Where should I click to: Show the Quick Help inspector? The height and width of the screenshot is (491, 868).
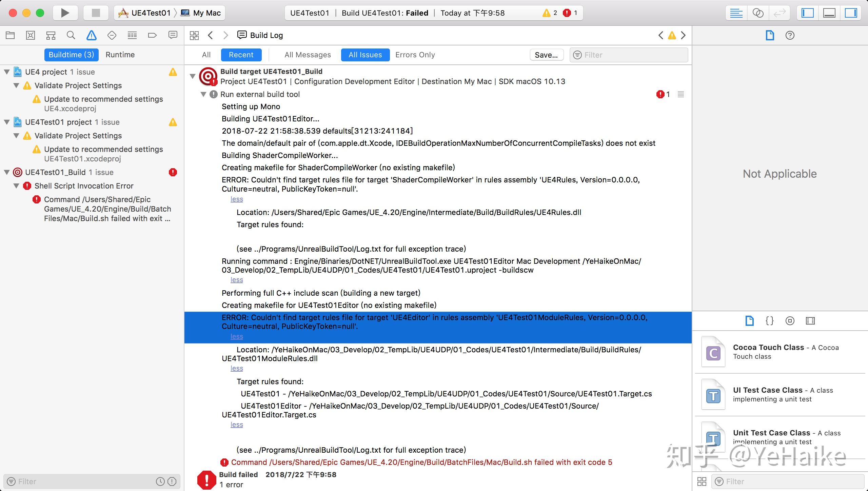tap(790, 35)
